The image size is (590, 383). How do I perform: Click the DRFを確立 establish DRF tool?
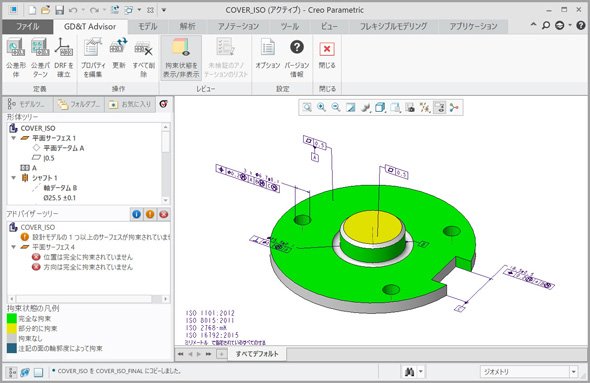pyautogui.click(x=64, y=58)
